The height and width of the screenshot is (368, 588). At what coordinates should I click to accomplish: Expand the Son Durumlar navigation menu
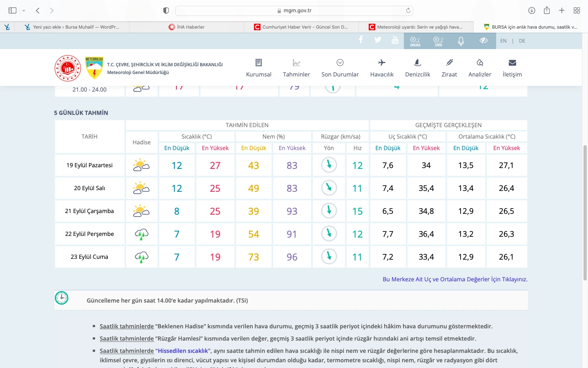[x=340, y=68]
